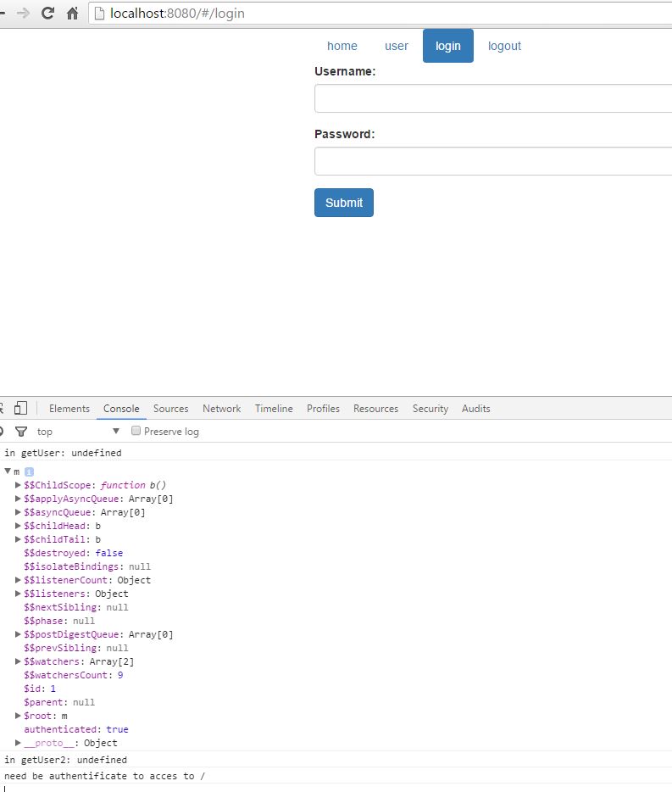The image size is (672, 792).
Task: Open the user nav link
Action: (x=397, y=46)
